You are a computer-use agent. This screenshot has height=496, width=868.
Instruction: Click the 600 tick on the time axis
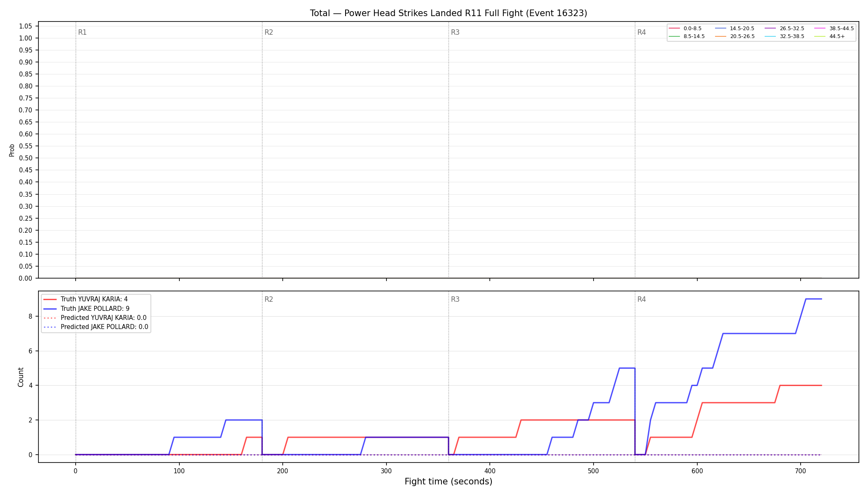pos(697,470)
